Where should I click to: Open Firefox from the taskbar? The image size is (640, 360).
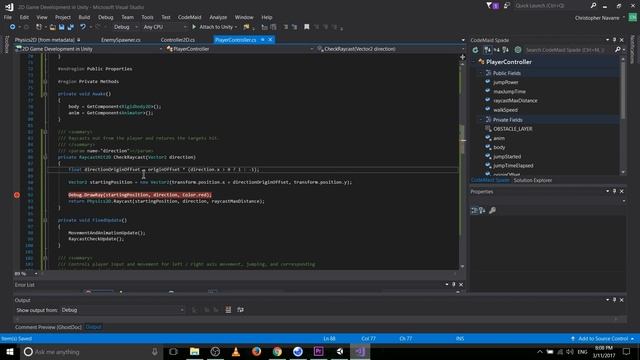coord(256,351)
